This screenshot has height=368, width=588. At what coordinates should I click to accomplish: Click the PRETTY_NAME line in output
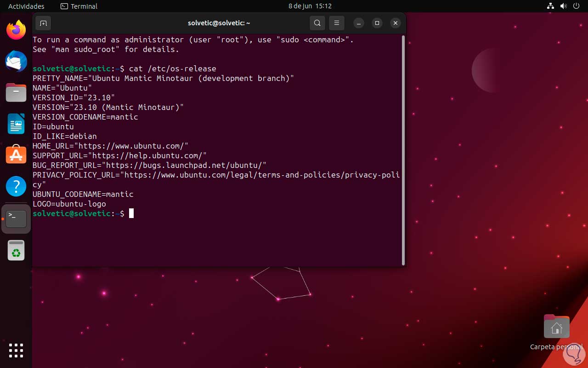[164, 78]
